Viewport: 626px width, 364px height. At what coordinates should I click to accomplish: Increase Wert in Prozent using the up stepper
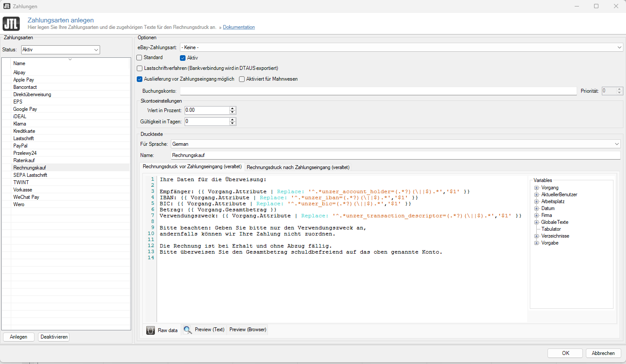click(x=233, y=108)
